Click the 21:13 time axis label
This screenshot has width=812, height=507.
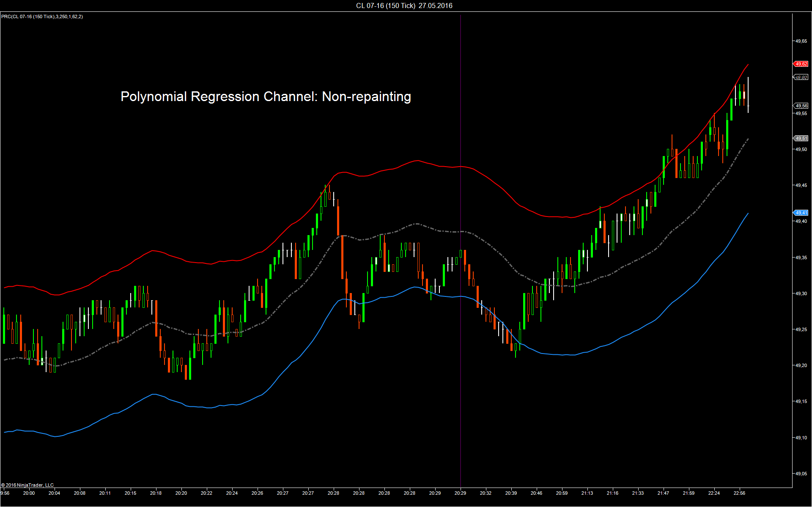pyautogui.click(x=587, y=493)
